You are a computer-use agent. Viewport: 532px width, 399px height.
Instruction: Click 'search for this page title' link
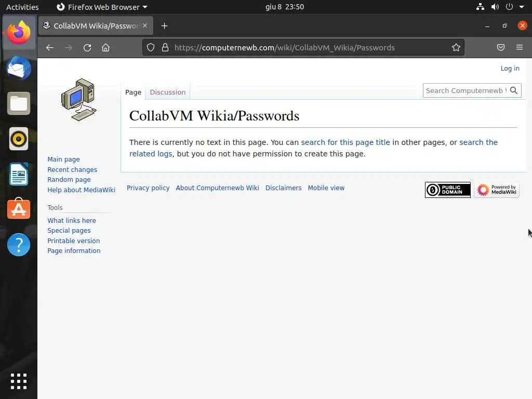click(x=345, y=142)
